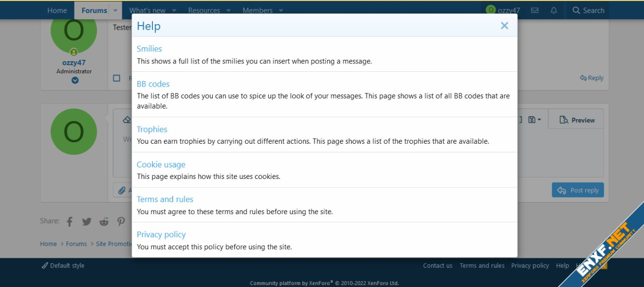Open the drafts save dropdown
Screen dimensions: 644x287
click(534, 120)
